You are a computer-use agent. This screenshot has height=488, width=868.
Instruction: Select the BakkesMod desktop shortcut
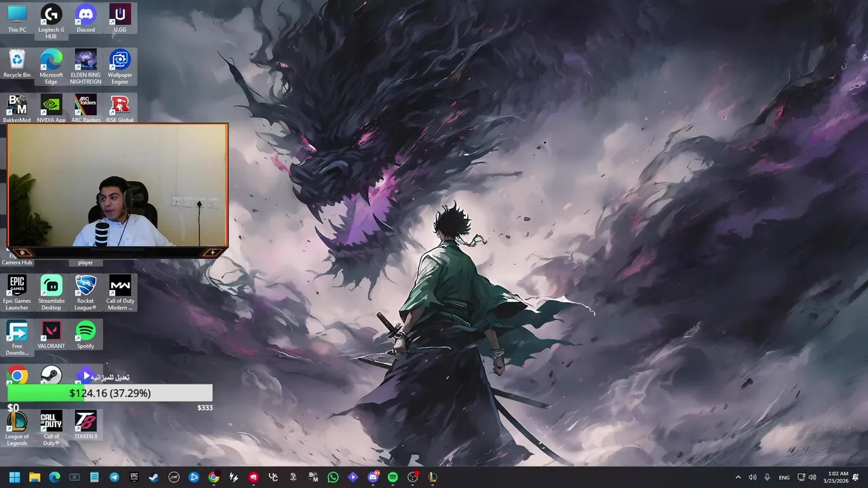[x=17, y=108]
